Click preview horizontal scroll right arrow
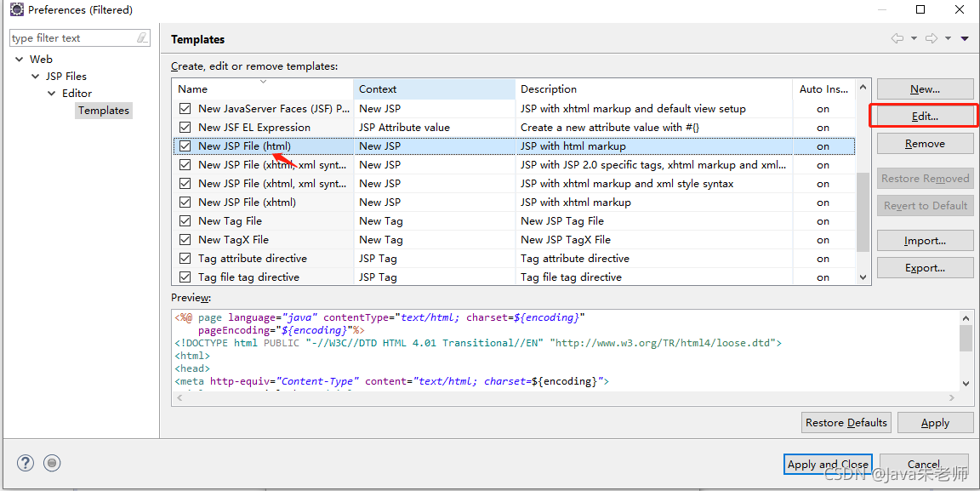The height and width of the screenshot is (491, 980). tap(953, 397)
